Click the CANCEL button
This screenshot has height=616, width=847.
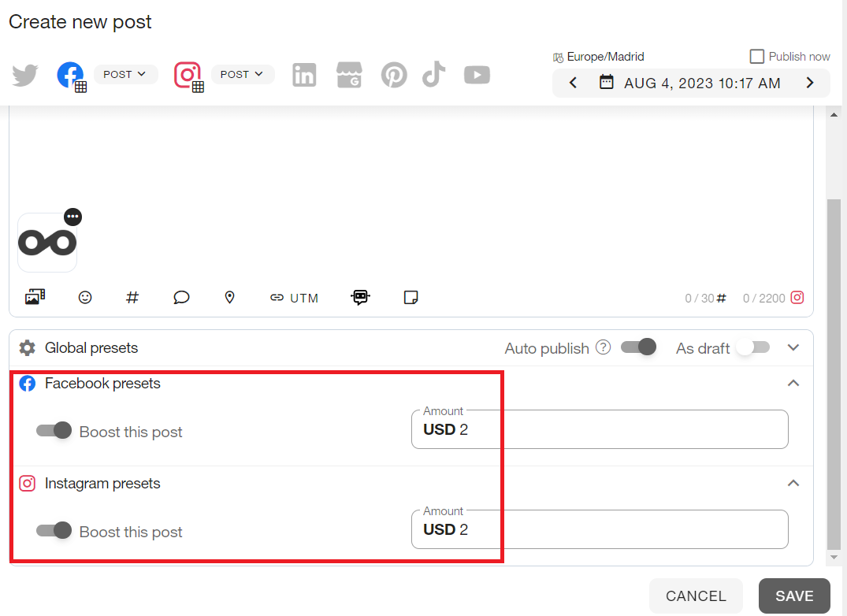pos(696,596)
